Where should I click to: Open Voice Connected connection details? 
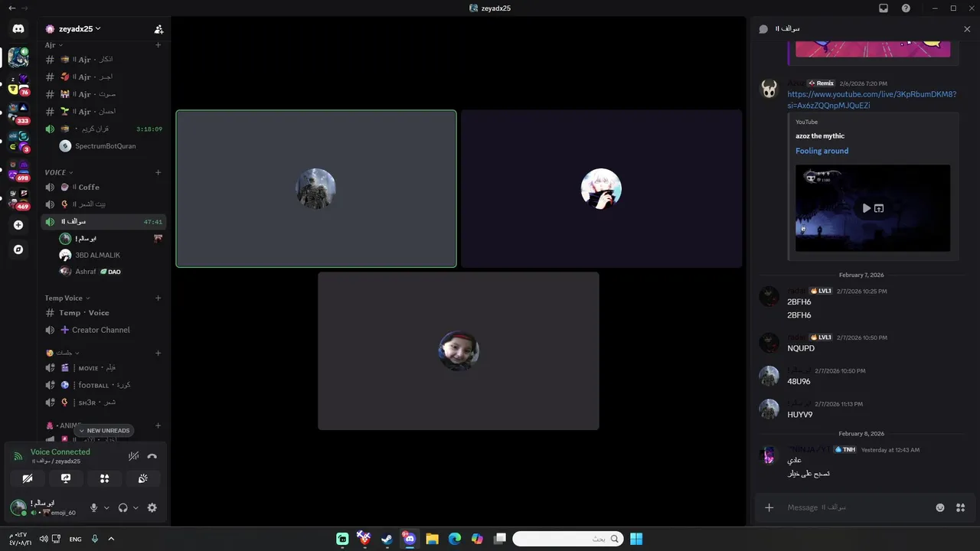[x=60, y=452]
